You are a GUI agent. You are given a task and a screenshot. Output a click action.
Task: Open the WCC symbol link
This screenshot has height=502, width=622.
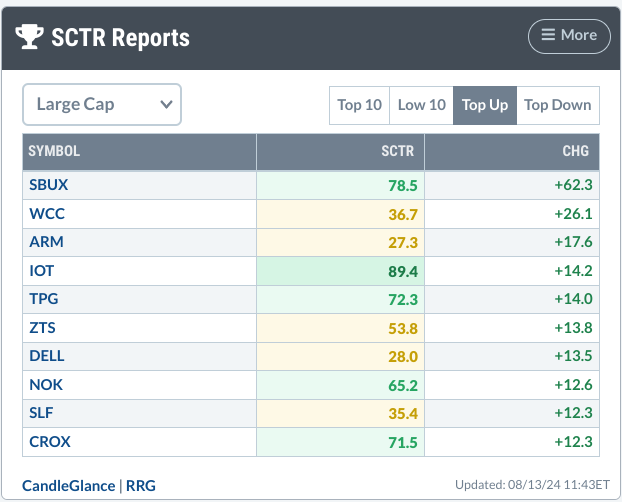pos(46,214)
